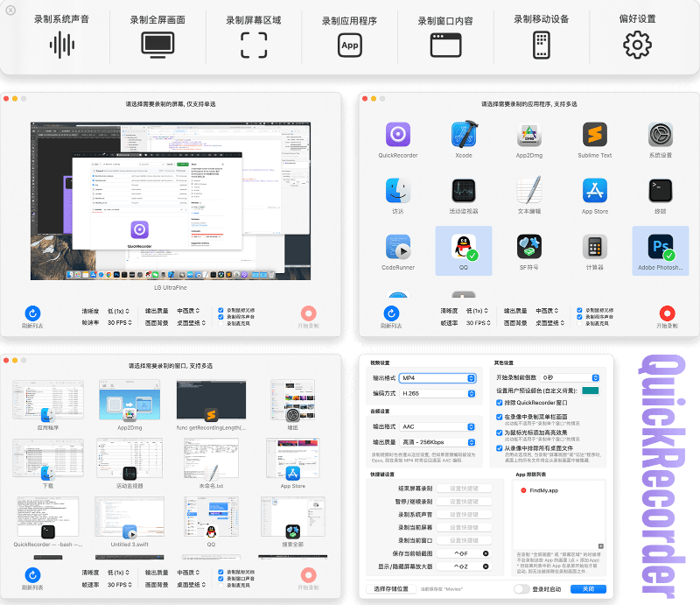Open 偏好设置 from the gear icon

point(637,45)
